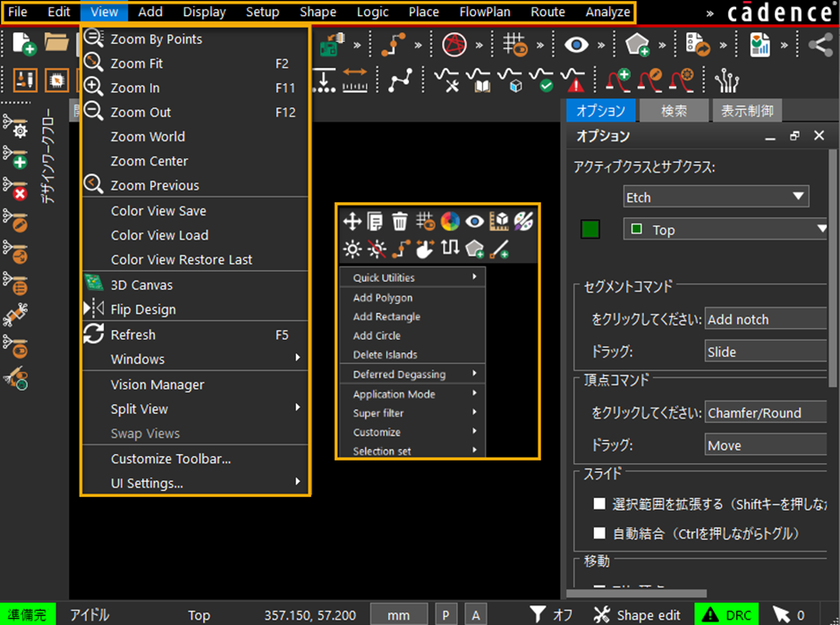Open the Chamfer/Round dropdown
The height and width of the screenshot is (625, 840).
click(x=766, y=412)
